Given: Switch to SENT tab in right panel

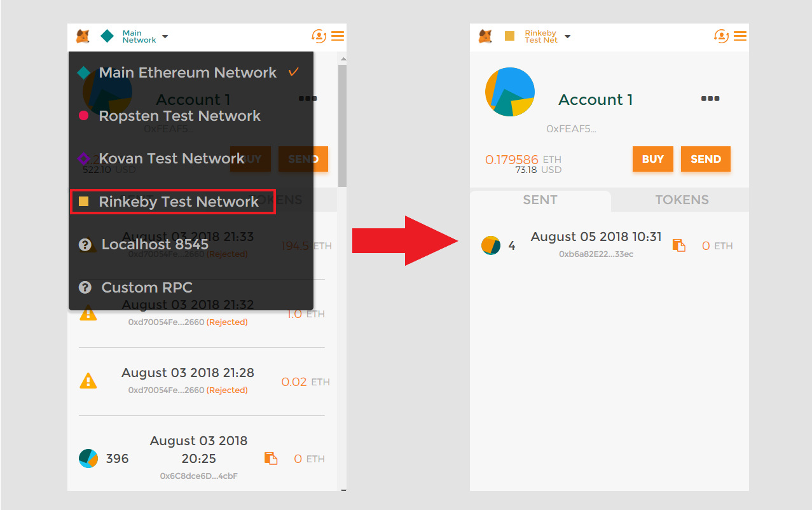Looking at the screenshot, I should coord(540,200).
